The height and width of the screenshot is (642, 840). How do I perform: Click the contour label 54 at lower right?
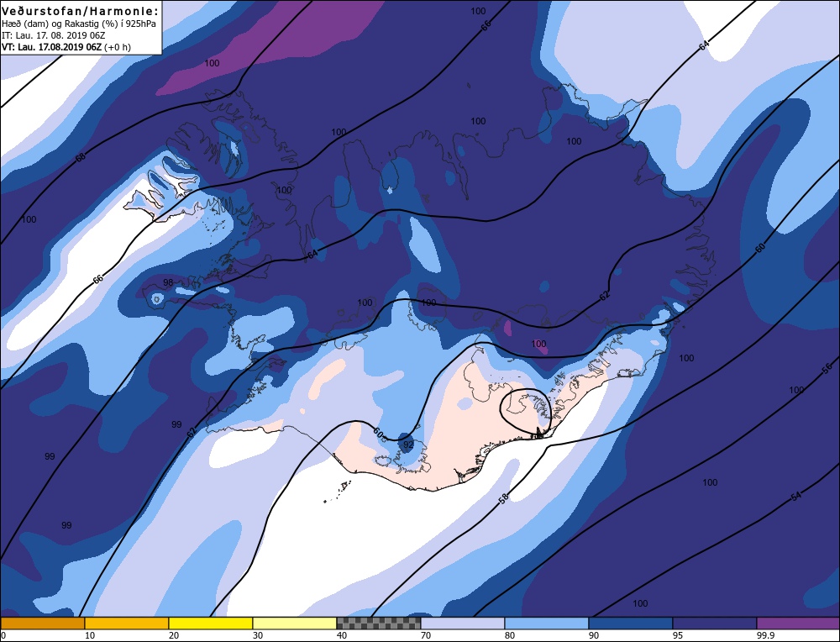(x=796, y=497)
